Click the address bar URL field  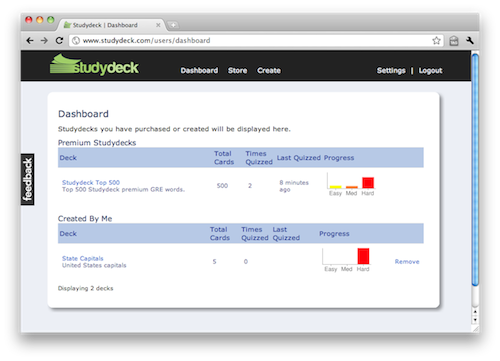[x=257, y=41]
